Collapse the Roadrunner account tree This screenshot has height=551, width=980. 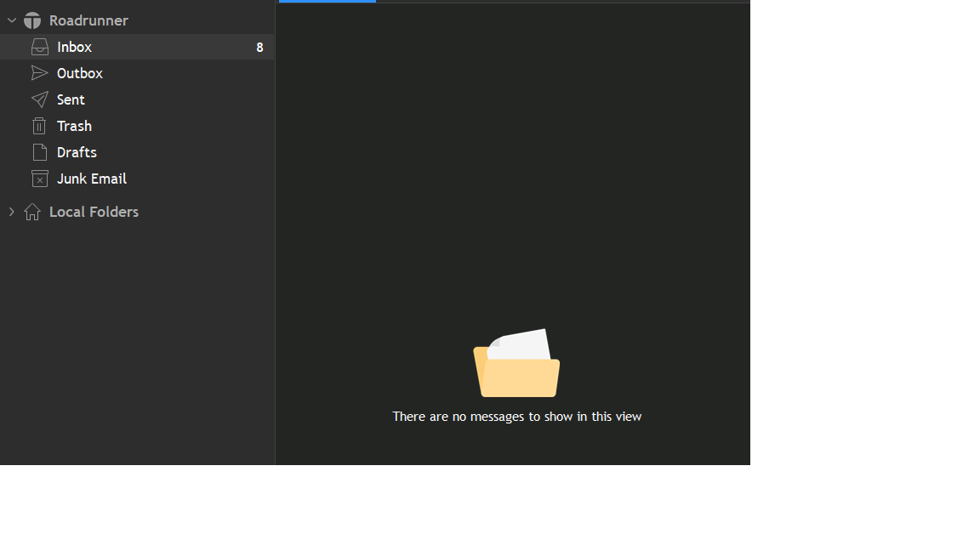point(12,20)
